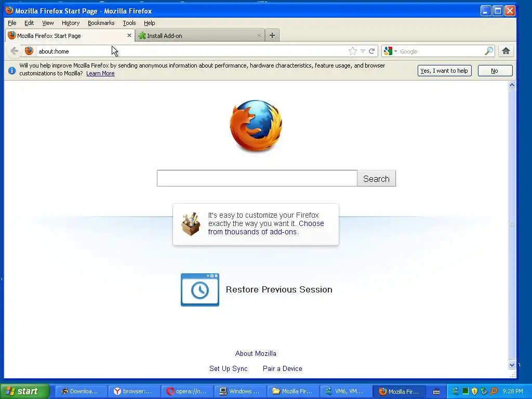
Task: Reload the page with the refresh icon
Action: pyautogui.click(x=371, y=51)
